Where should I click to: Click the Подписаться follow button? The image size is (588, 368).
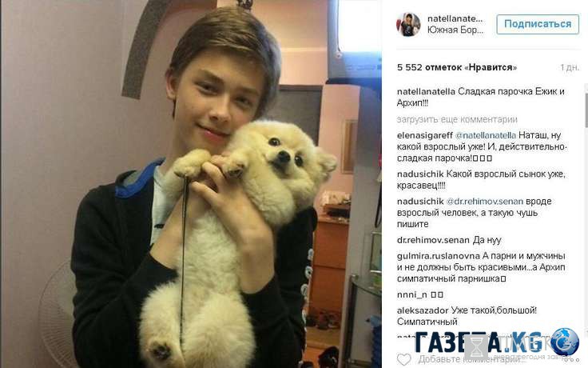(538, 24)
